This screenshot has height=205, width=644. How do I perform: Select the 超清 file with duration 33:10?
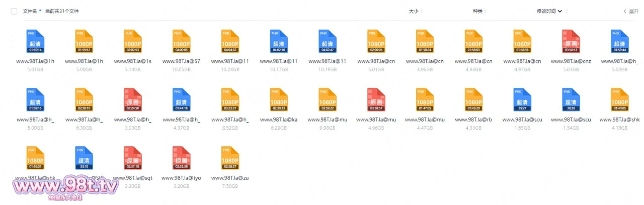click(84, 158)
